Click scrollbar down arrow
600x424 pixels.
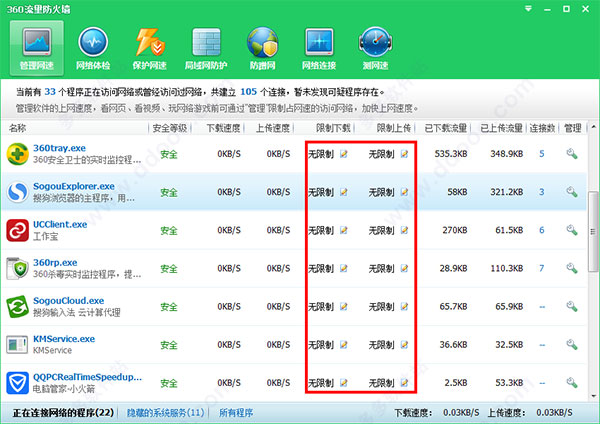[593, 396]
